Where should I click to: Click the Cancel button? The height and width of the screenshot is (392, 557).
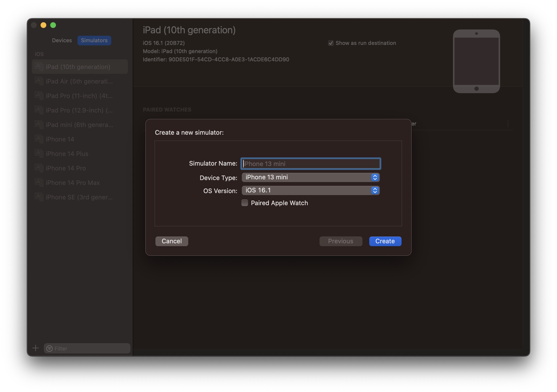point(172,241)
